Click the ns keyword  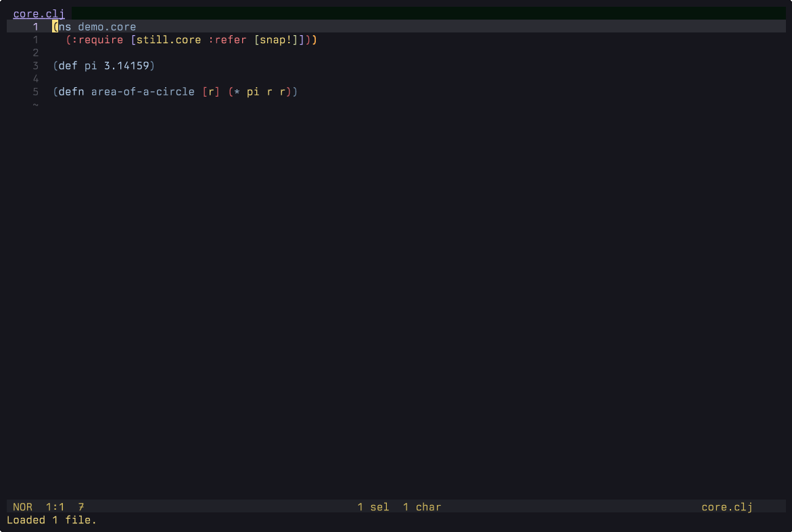(x=65, y=27)
